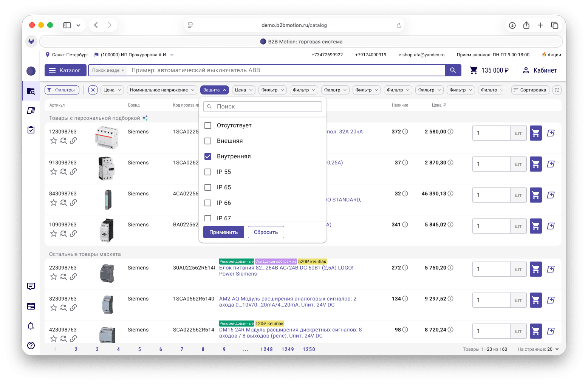This screenshot has height=384, width=588.
Task: Open the company selector ИП Прокуророва
Action: pos(134,55)
